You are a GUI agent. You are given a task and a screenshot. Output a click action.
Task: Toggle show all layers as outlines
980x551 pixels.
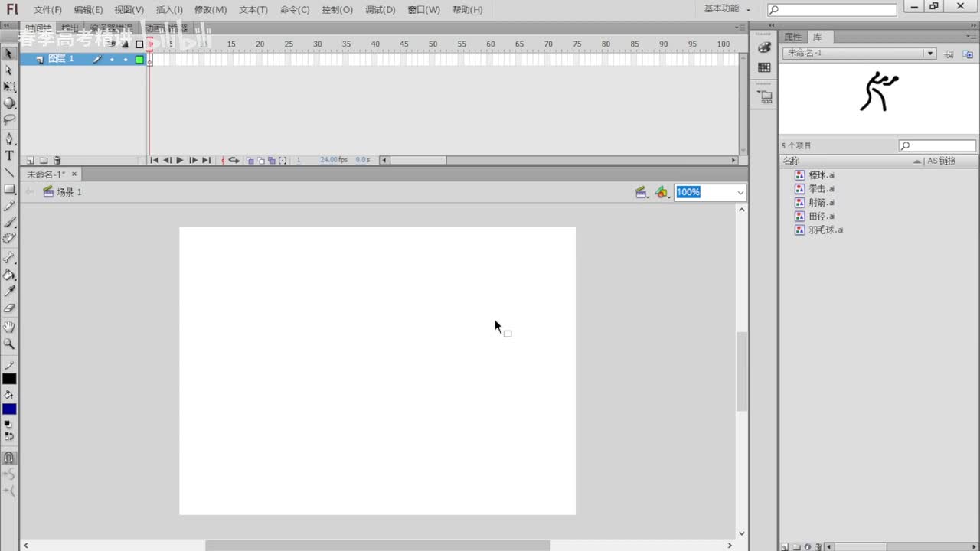[x=139, y=44]
